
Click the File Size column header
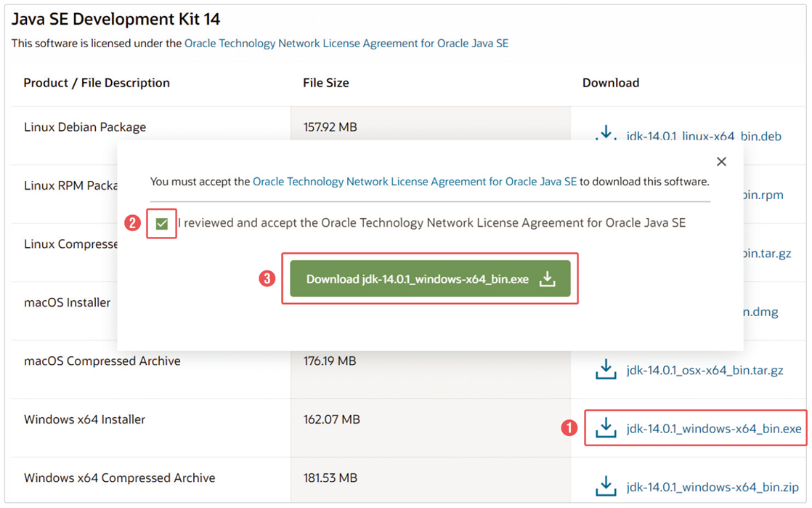click(325, 83)
